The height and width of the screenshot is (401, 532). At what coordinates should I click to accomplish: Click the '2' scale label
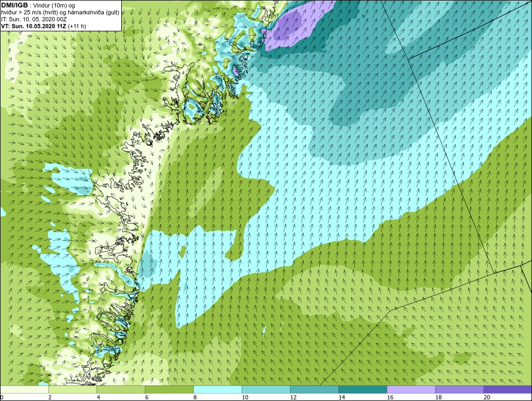pyautogui.click(x=50, y=397)
